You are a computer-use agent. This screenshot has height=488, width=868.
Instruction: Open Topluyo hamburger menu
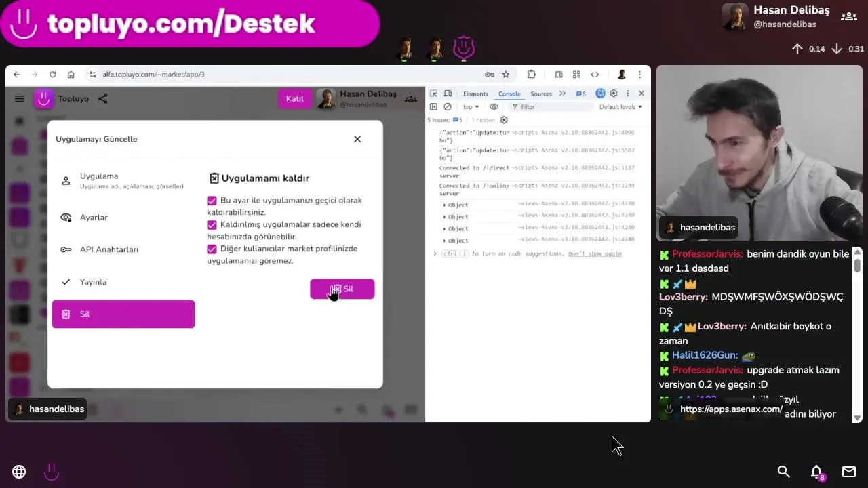pyautogui.click(x=20, y=99)
